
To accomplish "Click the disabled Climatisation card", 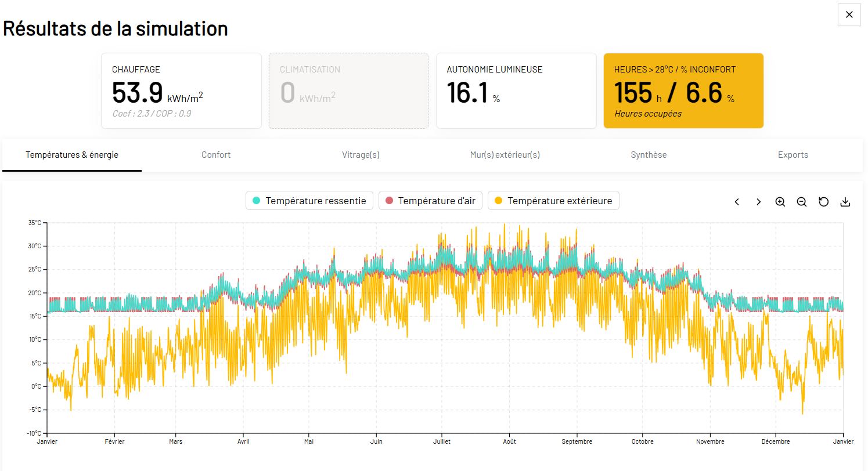I will tap(348, 91).
